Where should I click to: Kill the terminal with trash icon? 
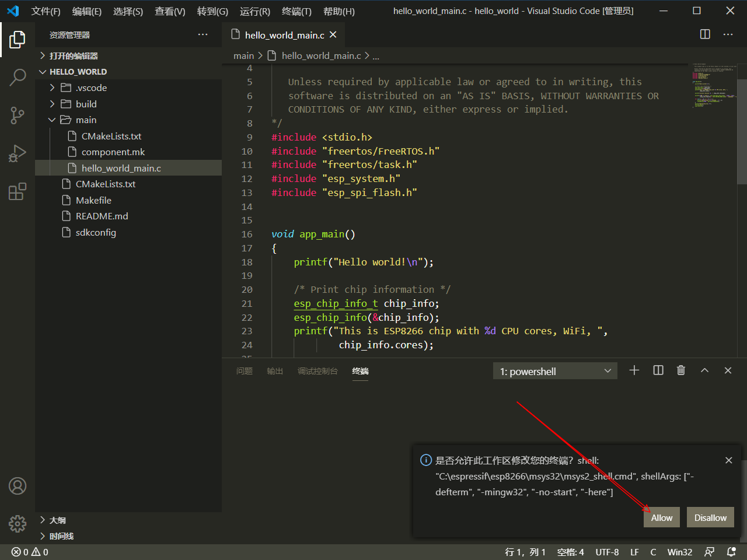(681, 370)
